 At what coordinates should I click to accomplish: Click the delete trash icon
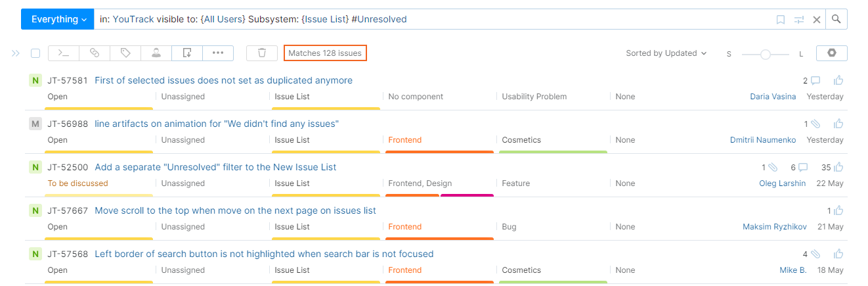tap(262, 53)
